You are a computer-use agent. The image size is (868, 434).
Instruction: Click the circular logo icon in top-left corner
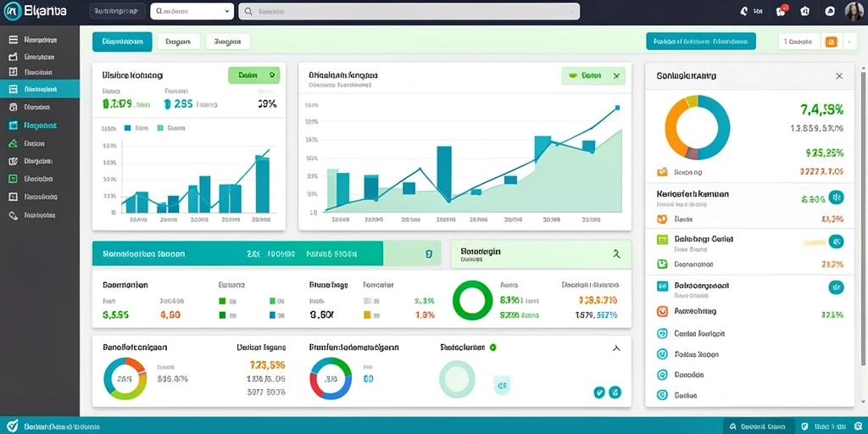(x=12, y=10)
